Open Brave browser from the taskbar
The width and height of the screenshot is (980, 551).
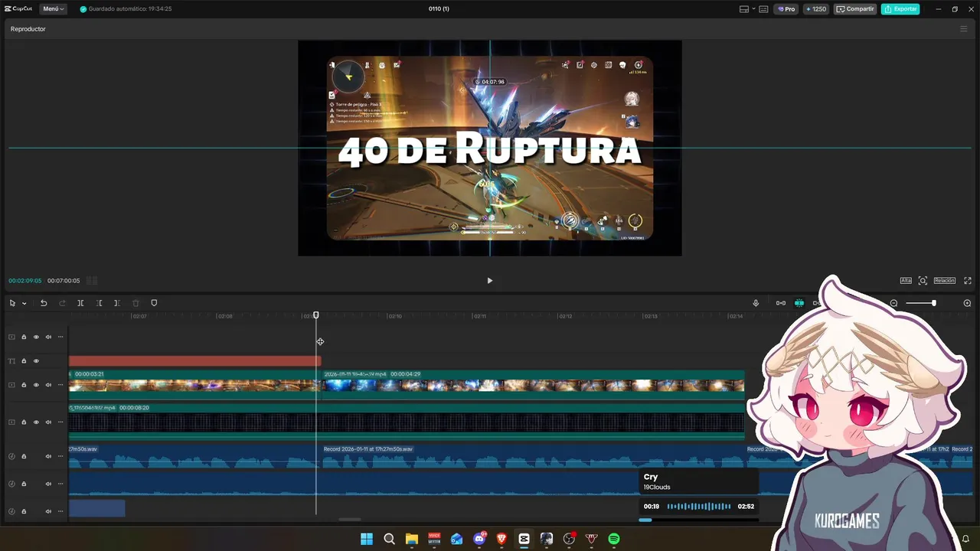pos(501,539)
